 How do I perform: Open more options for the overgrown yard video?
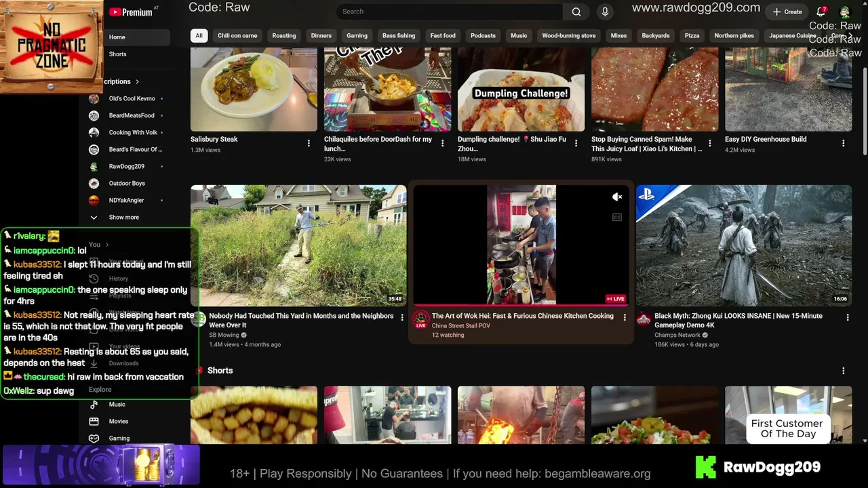tap(402, 317)
